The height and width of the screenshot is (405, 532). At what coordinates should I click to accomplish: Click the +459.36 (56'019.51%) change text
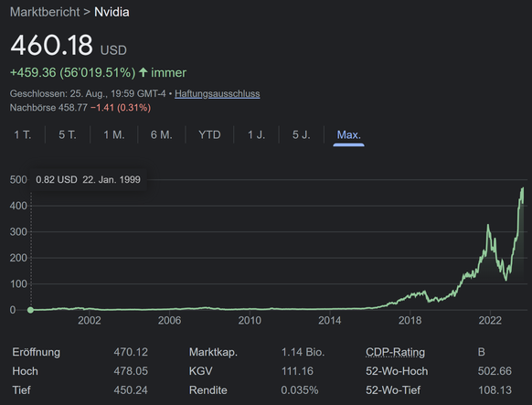(72, 72)
